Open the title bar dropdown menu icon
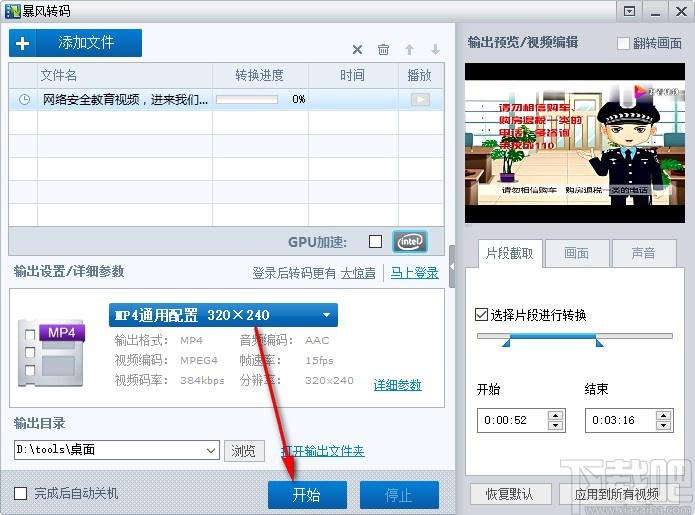 (x=629, y=11)
